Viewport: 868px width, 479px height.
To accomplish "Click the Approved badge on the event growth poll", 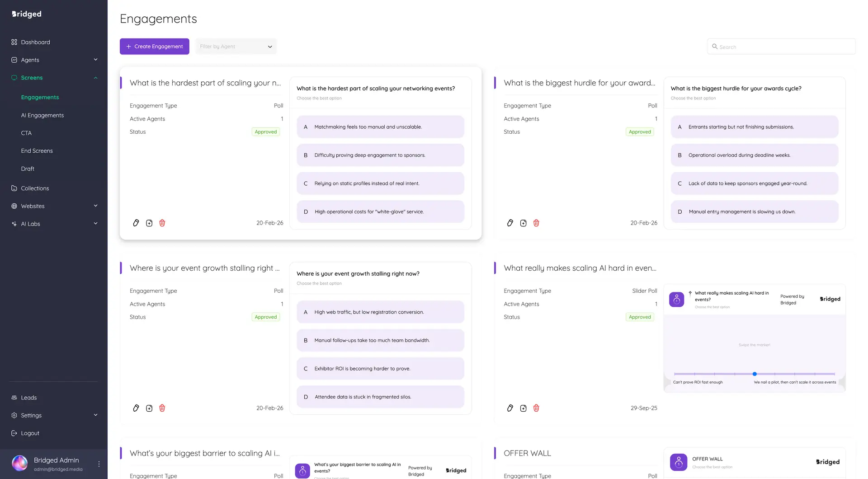I will click(265, 317).
